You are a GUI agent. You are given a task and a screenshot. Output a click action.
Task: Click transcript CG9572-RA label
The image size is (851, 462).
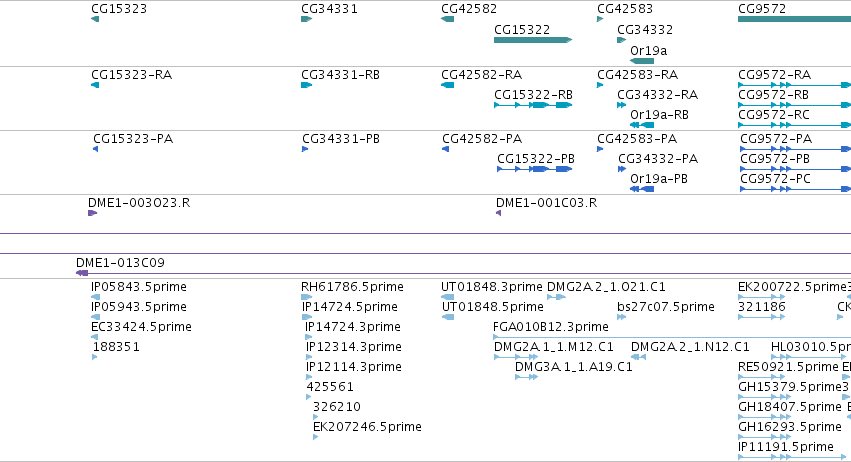(x=774, y=75)
